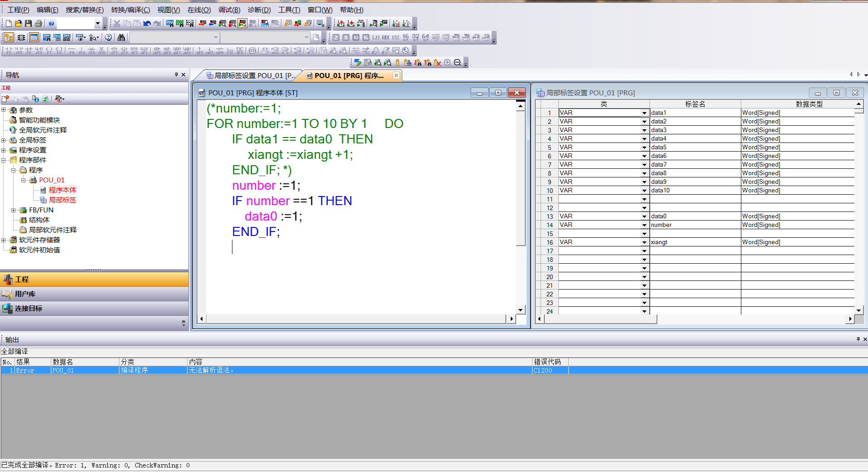Click the blue help question mark icon

click(51, 24)
